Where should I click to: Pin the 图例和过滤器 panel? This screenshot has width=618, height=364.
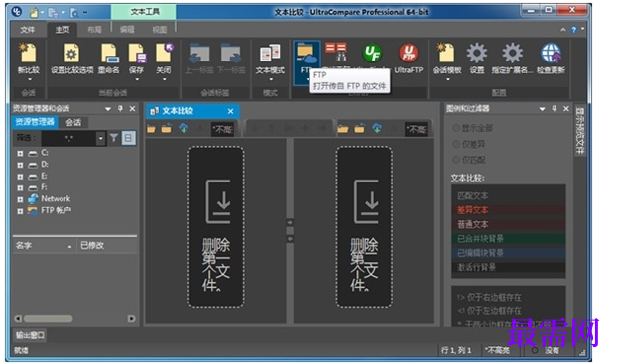[555, 108]
